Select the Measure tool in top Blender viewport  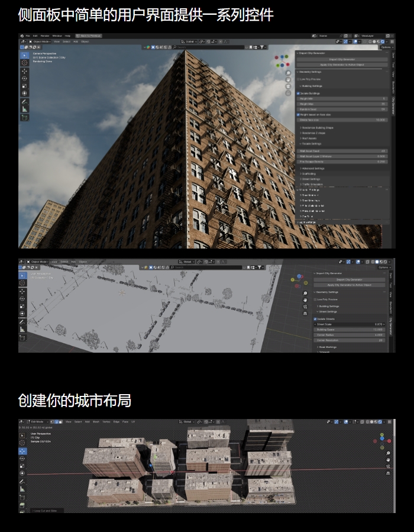(x=24, y=109)
